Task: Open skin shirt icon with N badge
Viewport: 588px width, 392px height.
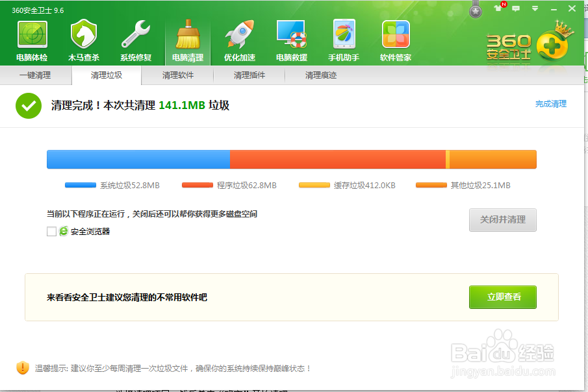Action: (x=500, y=6)
